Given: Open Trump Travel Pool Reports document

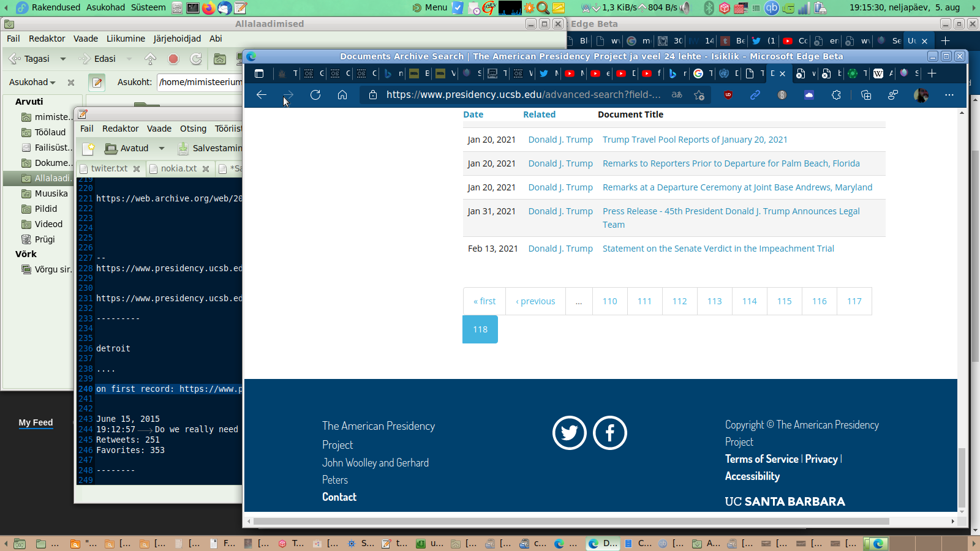Looking at the screenshot, I should tap(695, 140).
